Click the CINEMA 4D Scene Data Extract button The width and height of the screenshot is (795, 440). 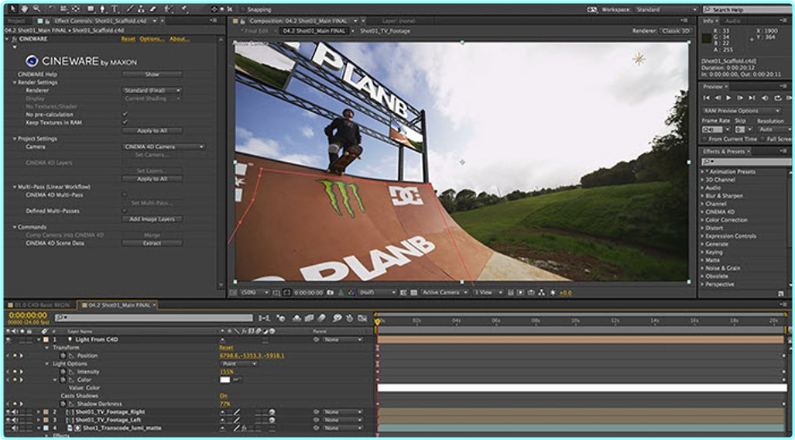pyautogui.click(x=152, y=243)
